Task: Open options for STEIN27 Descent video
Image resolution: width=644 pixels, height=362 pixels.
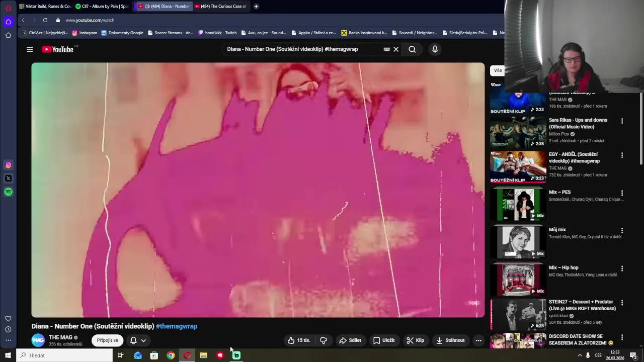Action: tap(622, 303)
